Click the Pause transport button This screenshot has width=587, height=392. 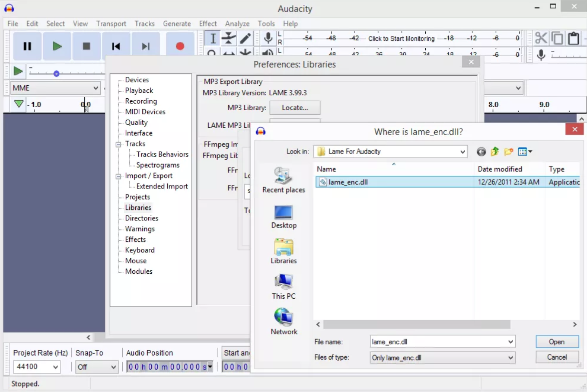click(x=27, y=46)
